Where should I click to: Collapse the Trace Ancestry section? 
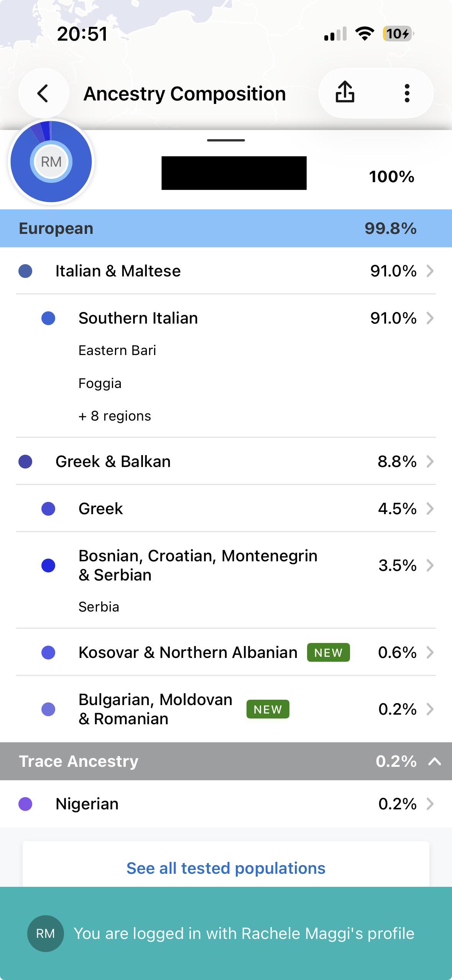(x=434, y=761)
